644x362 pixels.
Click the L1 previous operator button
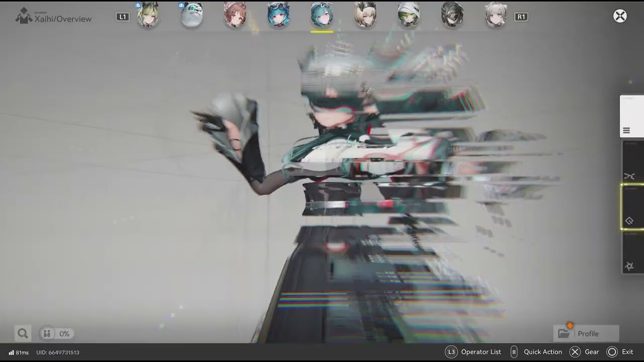pos(122,17)
